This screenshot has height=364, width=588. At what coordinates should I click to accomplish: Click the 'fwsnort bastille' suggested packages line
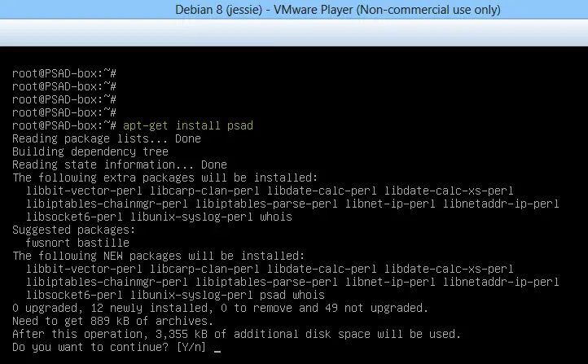pyautogui.click(x=77, y=243)
